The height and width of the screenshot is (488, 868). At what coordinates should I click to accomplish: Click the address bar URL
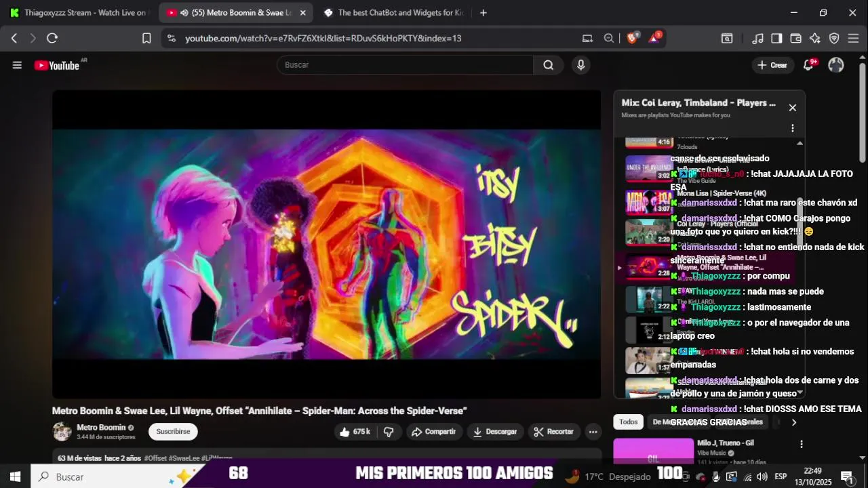[323, 39]
